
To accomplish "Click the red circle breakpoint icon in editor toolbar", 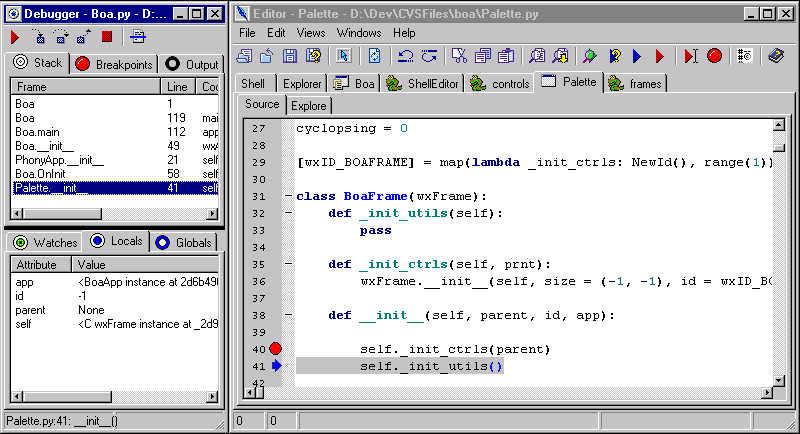I will pos(714,56).
